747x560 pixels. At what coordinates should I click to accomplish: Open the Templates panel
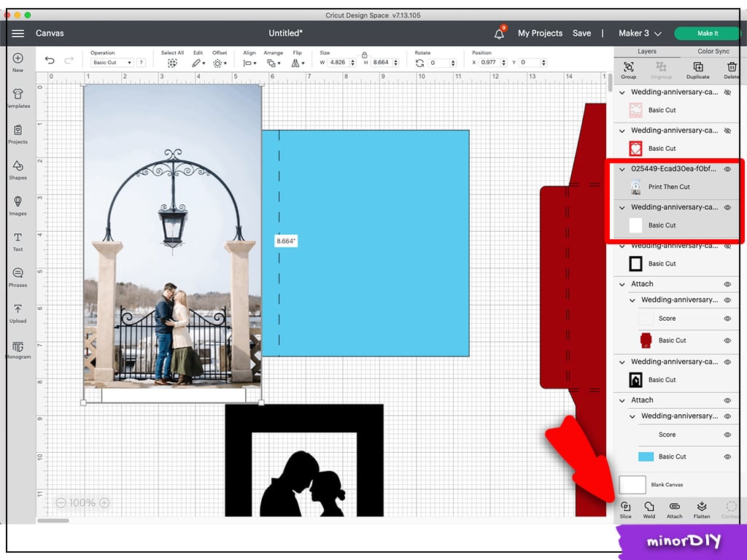point(18,98)
